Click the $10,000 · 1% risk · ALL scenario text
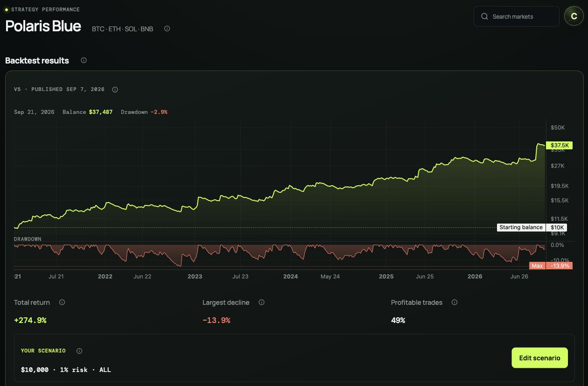588x386 pixels. (x=66, y=370)
